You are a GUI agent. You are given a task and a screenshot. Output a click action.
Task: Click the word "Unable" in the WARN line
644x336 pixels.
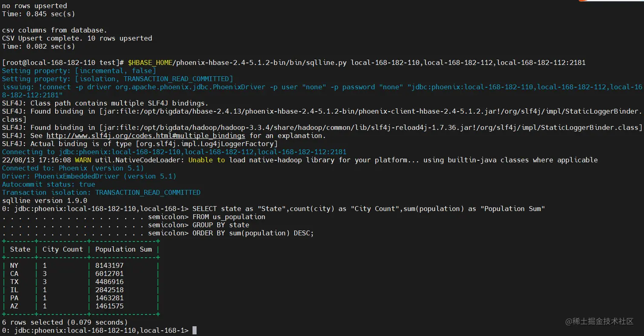pos(201,160)
